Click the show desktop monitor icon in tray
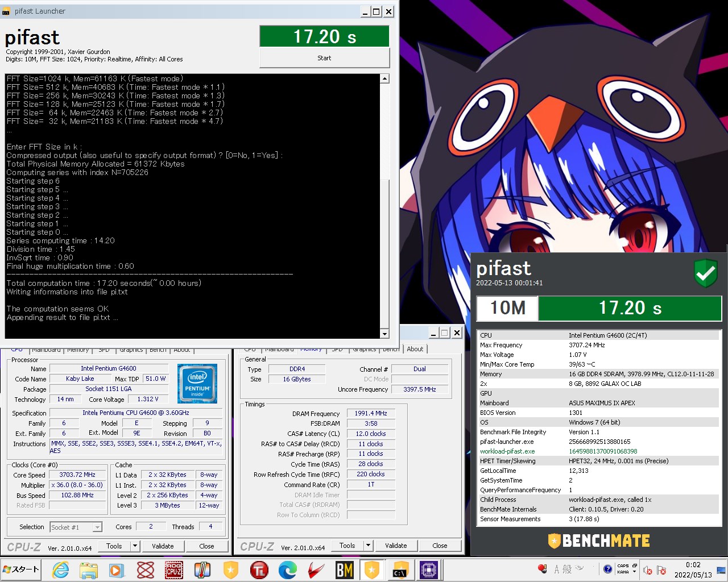 coord(721,570)
